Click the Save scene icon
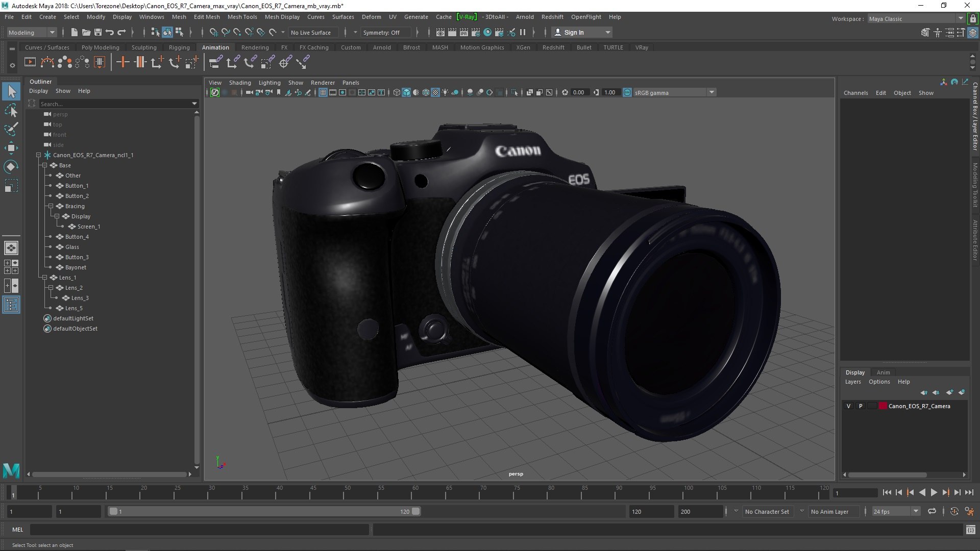 (98, 32)
